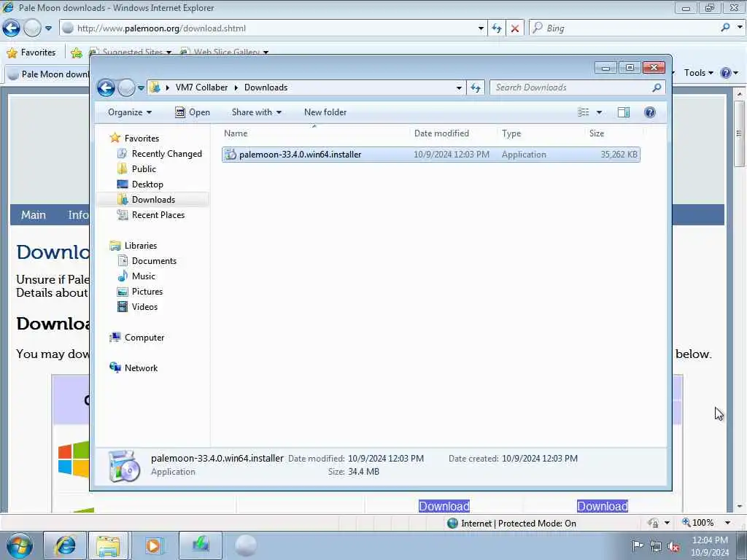
Task: Open Videos library
Action: click(144, 307)
